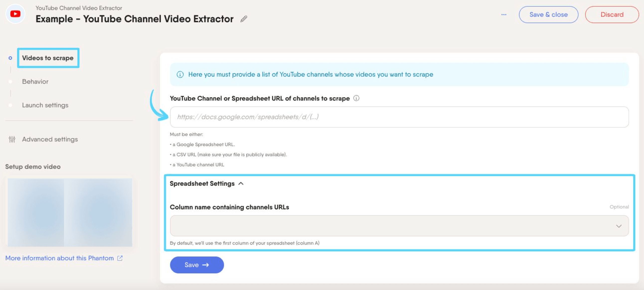Click the Column name containing channels URLs label

(x=230, y=207)
